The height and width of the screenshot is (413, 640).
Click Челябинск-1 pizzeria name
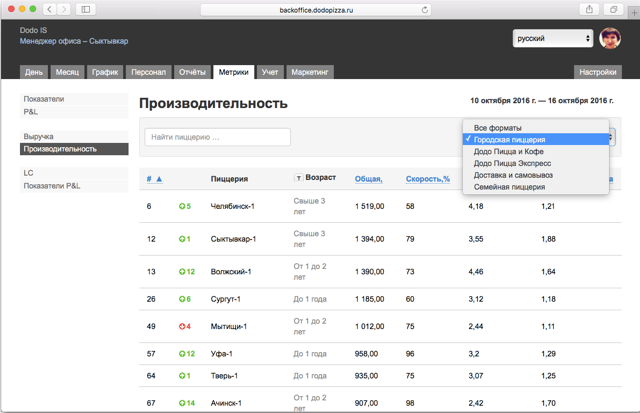point(233,206)
